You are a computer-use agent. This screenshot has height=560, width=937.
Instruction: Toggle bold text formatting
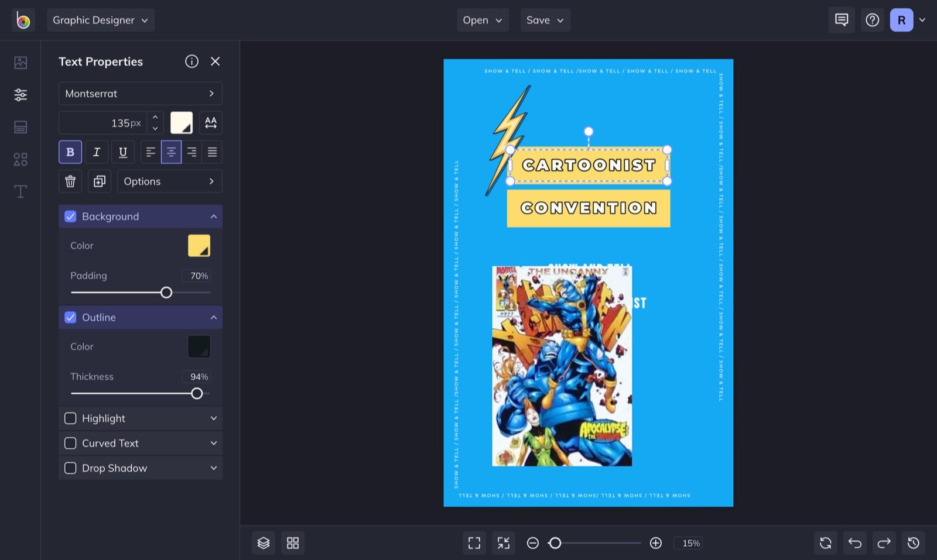[70, 152]
